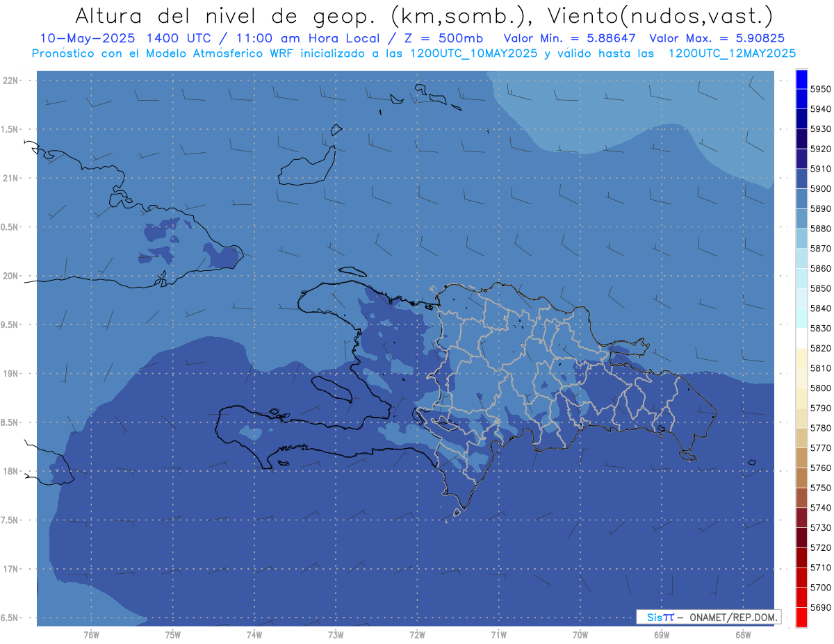The width and height of the screenshot is (834, 644).
Task: Click the '74W' longitude label
Action: (254, 634)
